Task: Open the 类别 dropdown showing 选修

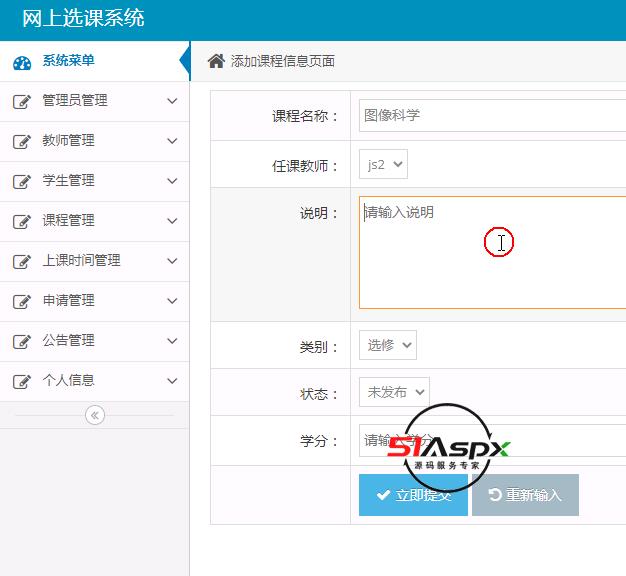Action: pyautogui.click(x=387, y=345)
